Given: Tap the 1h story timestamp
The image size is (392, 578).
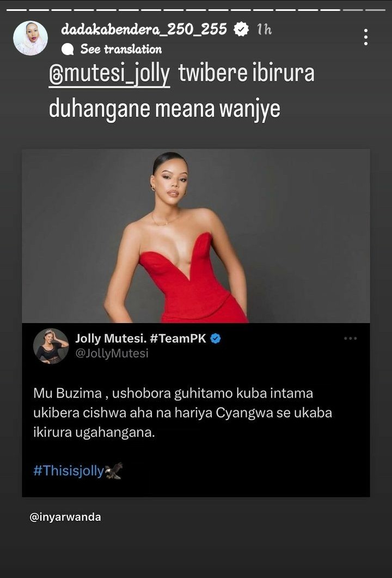Looking at the screenshot, I should 264,29.
